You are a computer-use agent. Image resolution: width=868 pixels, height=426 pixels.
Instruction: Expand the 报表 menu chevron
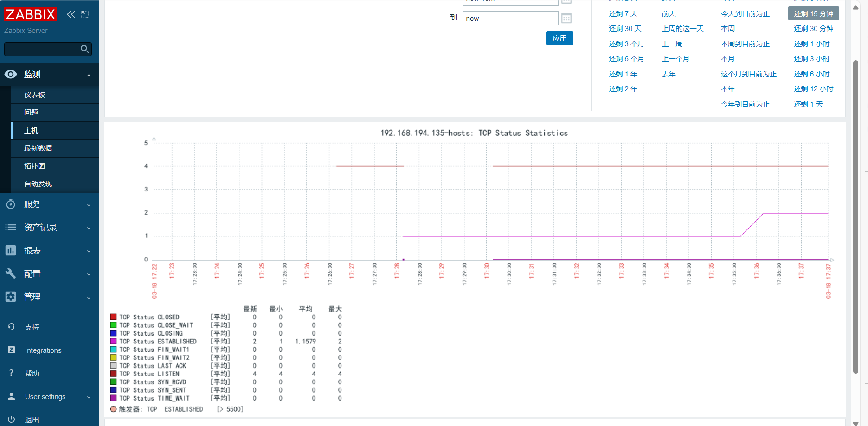click(89, 251)
